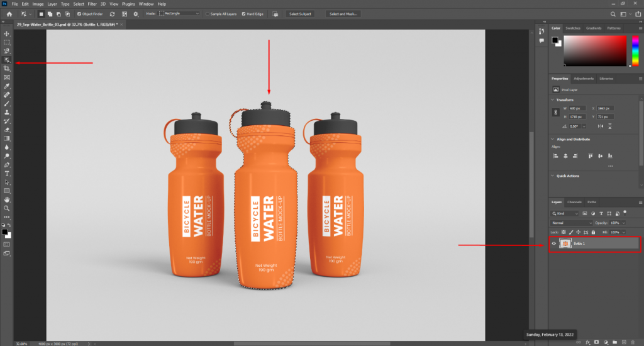This screenshot has width=644, height=346.
Task: Toggle lock transparent pixels
Action: (563, 232)
